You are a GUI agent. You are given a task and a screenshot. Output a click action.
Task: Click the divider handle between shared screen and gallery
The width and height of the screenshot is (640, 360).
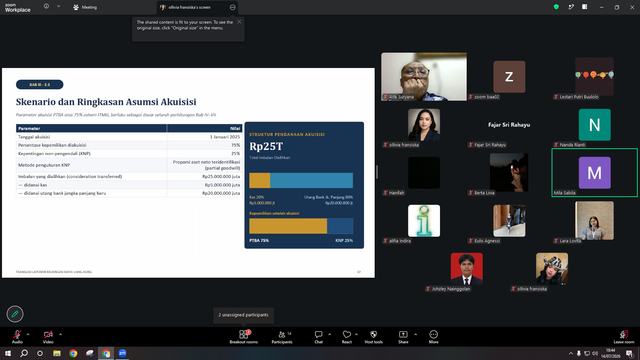pyautogui.click(x=377, y=172)
